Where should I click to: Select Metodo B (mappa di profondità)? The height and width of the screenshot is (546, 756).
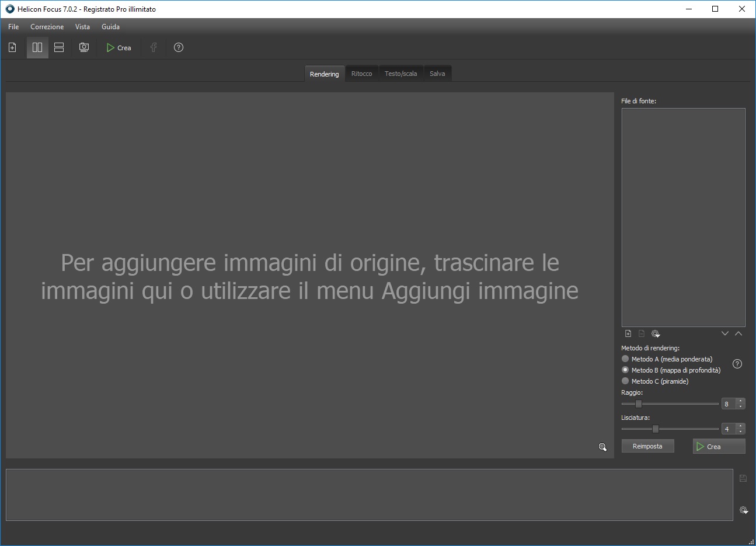pos(671,370)
